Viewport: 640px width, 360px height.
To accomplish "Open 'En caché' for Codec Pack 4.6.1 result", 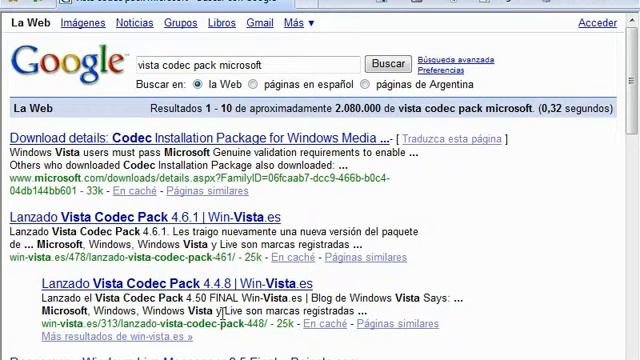I will pos(293,257).
